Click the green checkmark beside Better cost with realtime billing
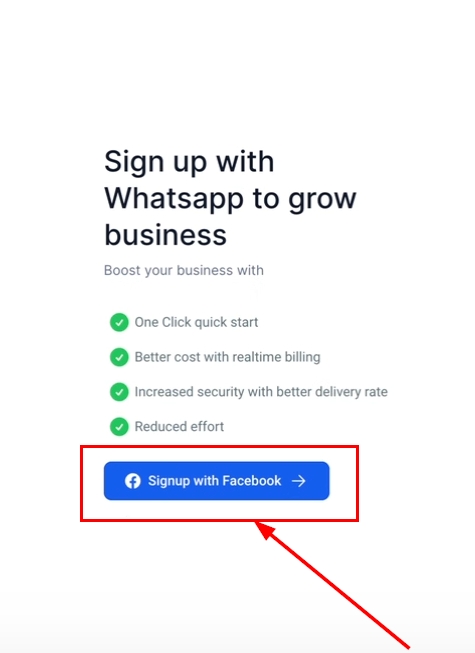The width and height of the screenshot is (475, 653). tap(119, 357)
